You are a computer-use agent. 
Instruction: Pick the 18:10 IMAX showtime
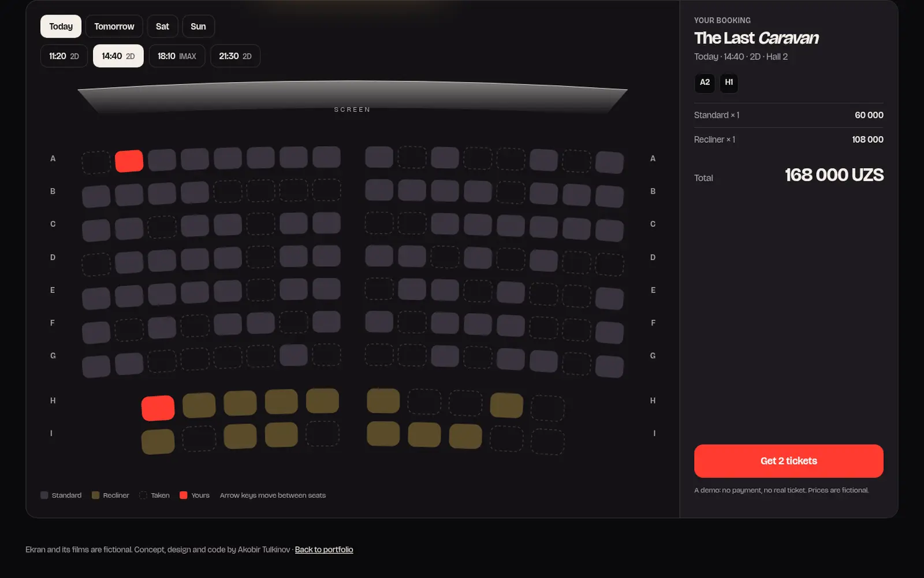177,56
